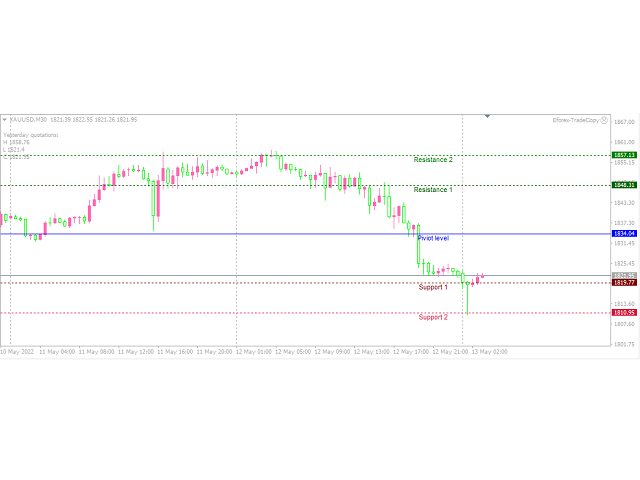Image resolution: width=640 pixels, height=480 pixels.
Task: Click the 1848.31 resistance price tag
Action: pos(625,185)
